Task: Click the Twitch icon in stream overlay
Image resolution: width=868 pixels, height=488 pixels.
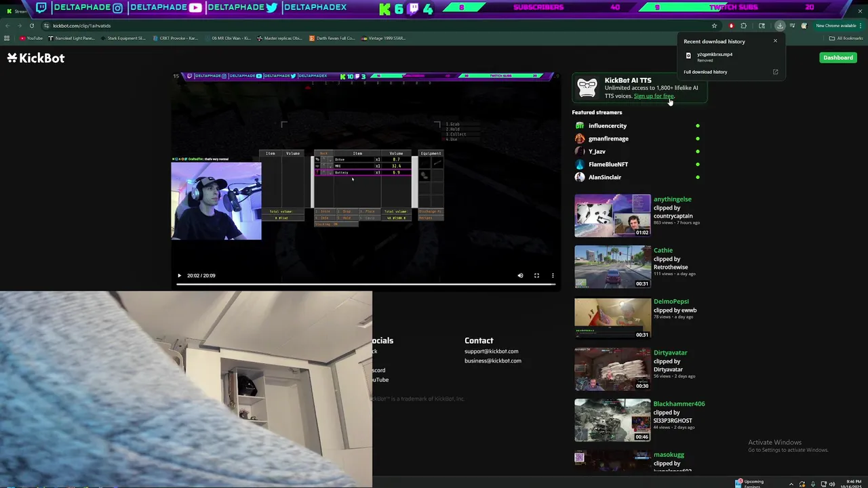Action: (41, 7)
